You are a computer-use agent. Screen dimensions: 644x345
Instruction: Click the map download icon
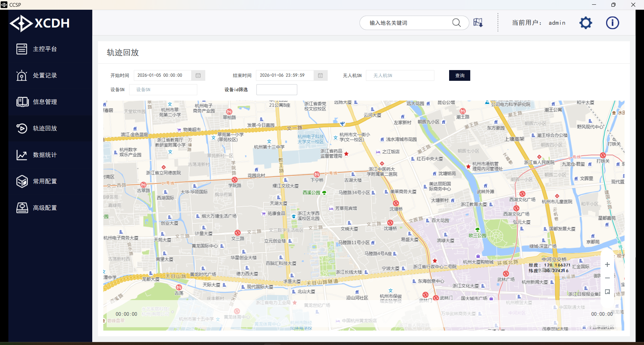point(478,23)
